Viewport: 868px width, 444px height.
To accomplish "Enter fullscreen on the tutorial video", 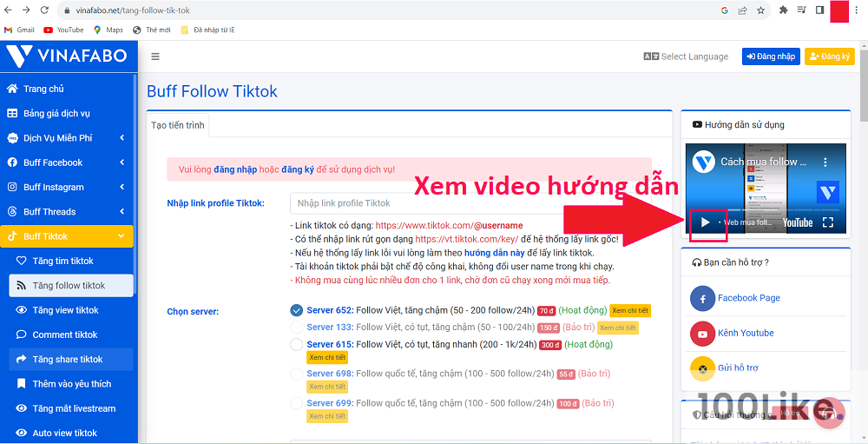I will [827, 222].
